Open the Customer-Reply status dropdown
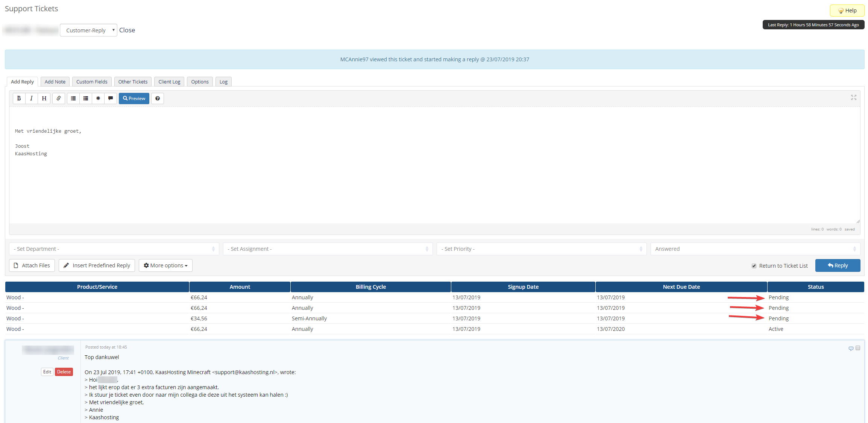This screenshot has width=868, height=423. tap(89, 30)
